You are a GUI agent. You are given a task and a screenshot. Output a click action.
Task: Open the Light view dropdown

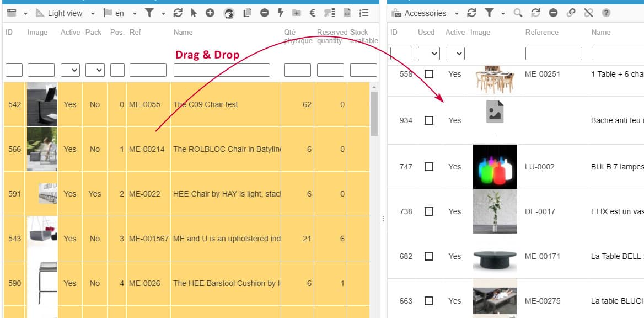[x=93, y=13]
